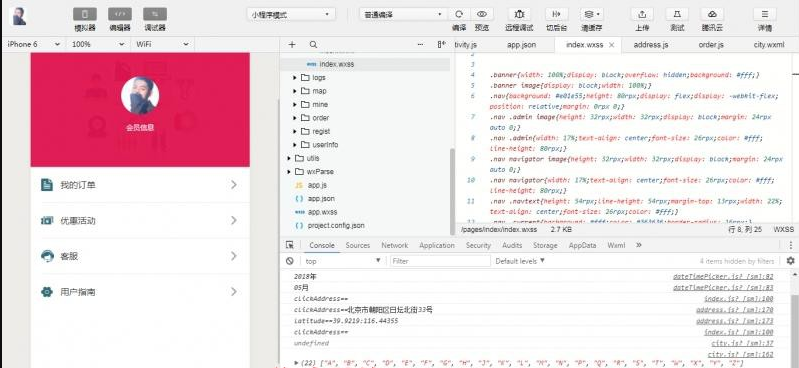Switch to the AppData devtools tab
The height and width of the screenshot is (368, 799).
pyautogui.click(x=582, y=245)
